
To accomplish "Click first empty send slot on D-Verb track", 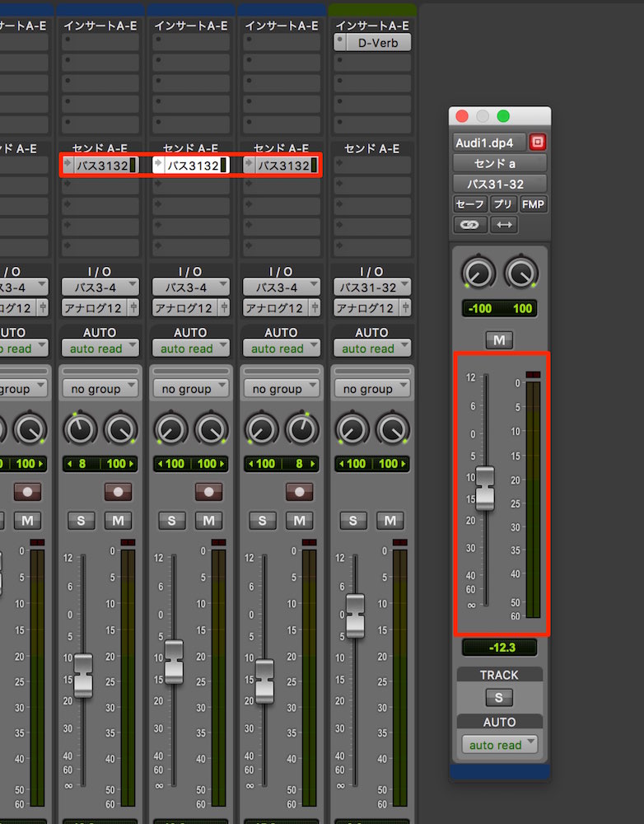I will (x=372, y=165).
